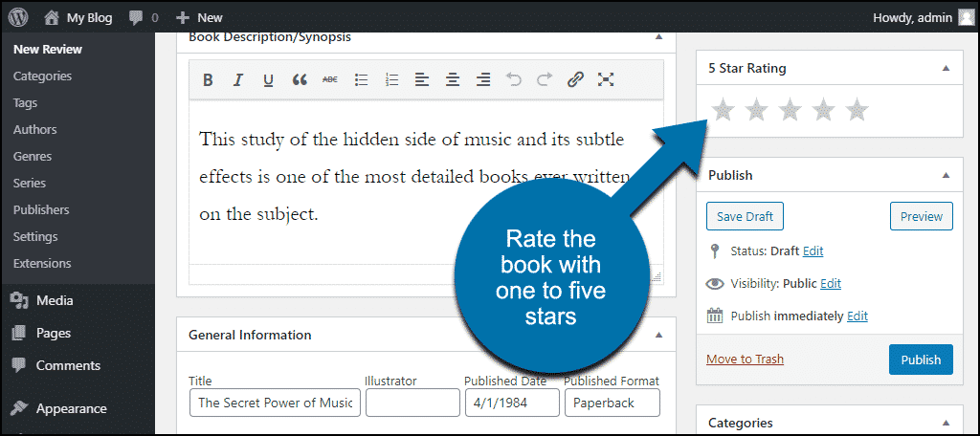Rate the book five stars
Viewport: 980px width, 436px height.
(857, 111)
